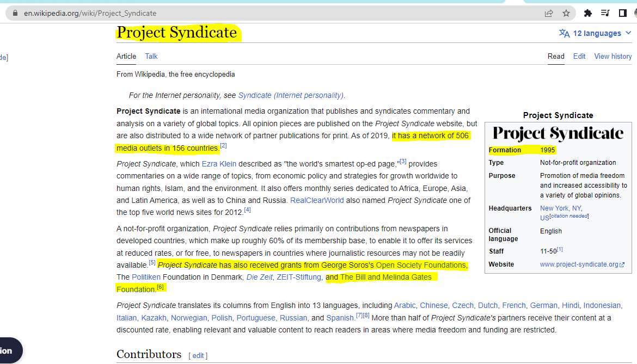Open the German language link
The height and width of the screenshot is (364, 637).
click(x=543, y=306)
